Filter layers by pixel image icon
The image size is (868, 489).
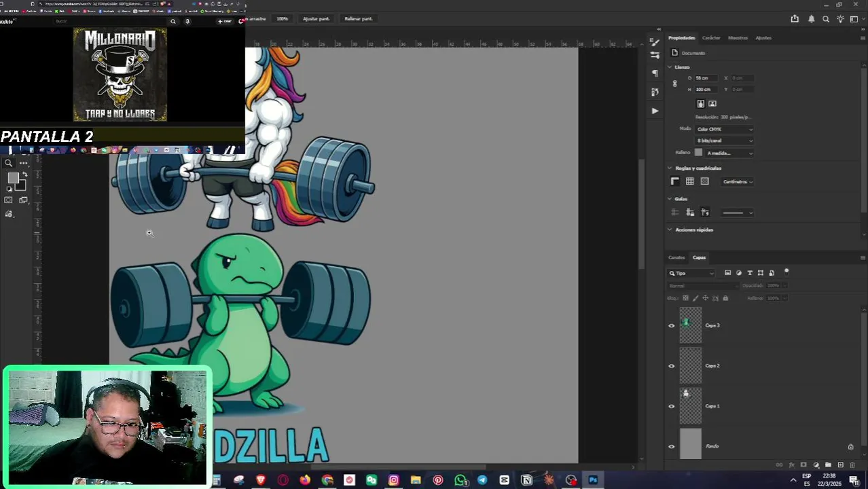pyautogui.click(x=727, y=273)
